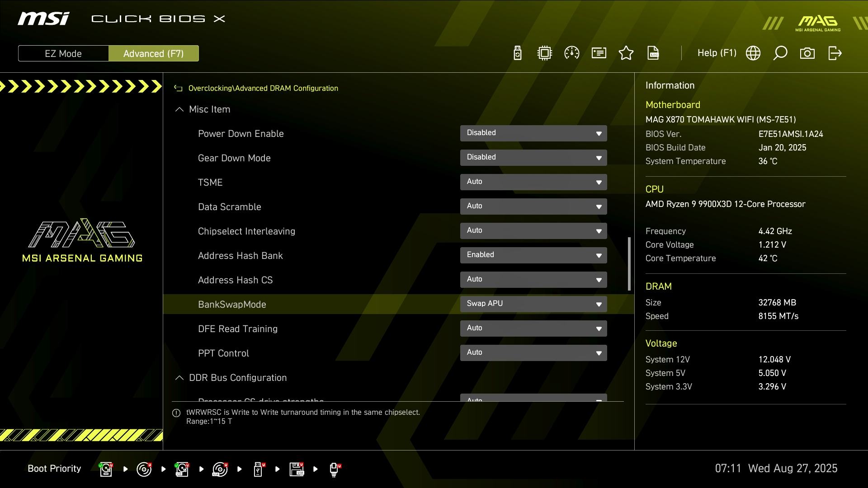Open the BankSwapMode Swap APU dropdown
Image resolution: width=868 pixels, height=488 pixels.
[533, 304]
